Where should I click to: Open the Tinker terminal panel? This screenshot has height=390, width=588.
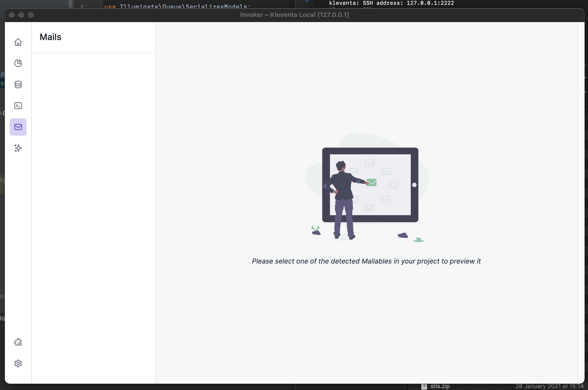[18, 105]
